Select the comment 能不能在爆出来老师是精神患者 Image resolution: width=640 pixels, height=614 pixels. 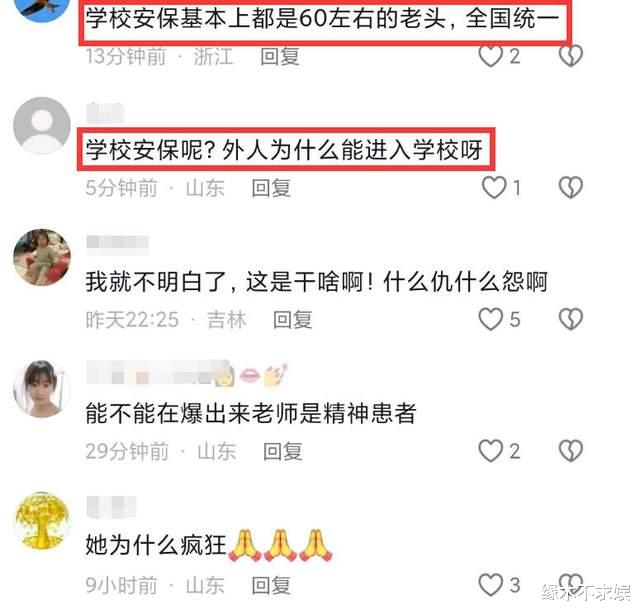[x=251, y=413]
